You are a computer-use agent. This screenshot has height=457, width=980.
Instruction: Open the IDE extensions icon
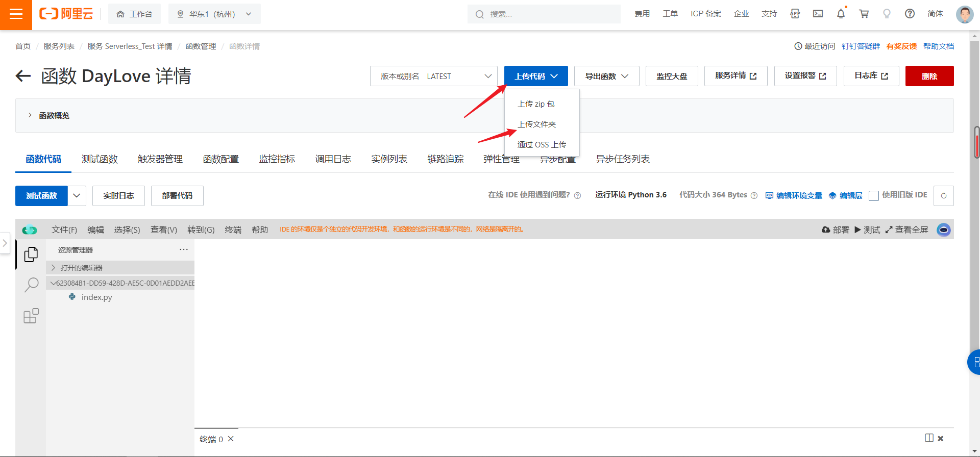31,316
